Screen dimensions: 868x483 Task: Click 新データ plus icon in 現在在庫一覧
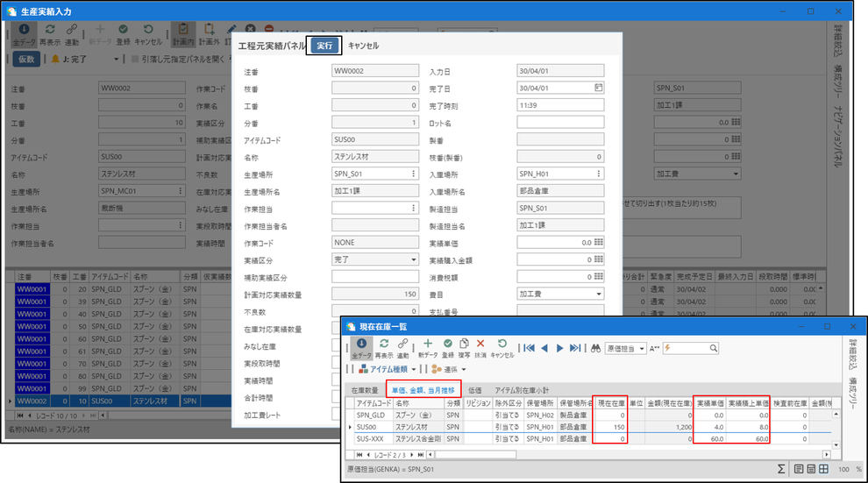[427, 344]
